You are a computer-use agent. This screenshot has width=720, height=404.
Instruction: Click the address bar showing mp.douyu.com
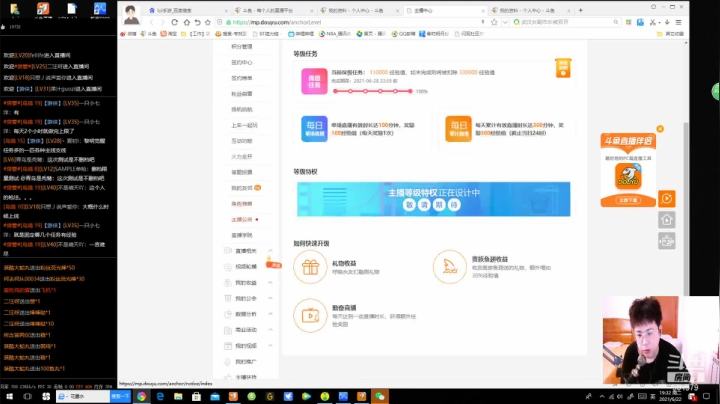[354, 22]
